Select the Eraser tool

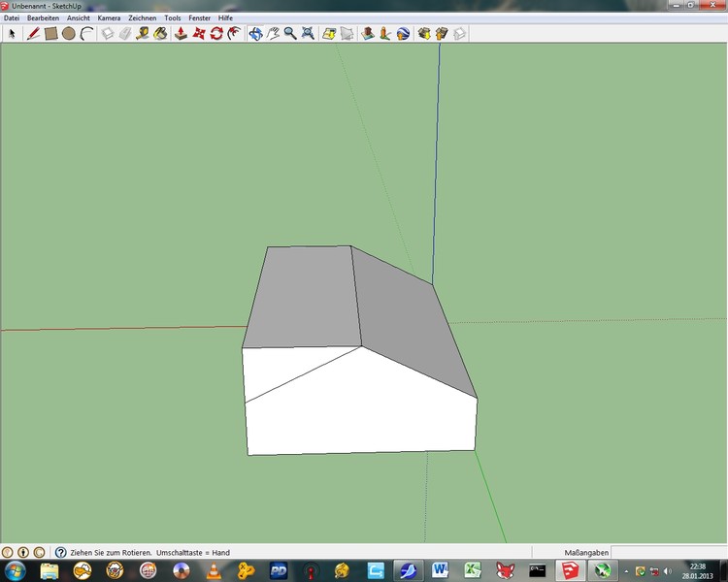[x=125, y=33]
